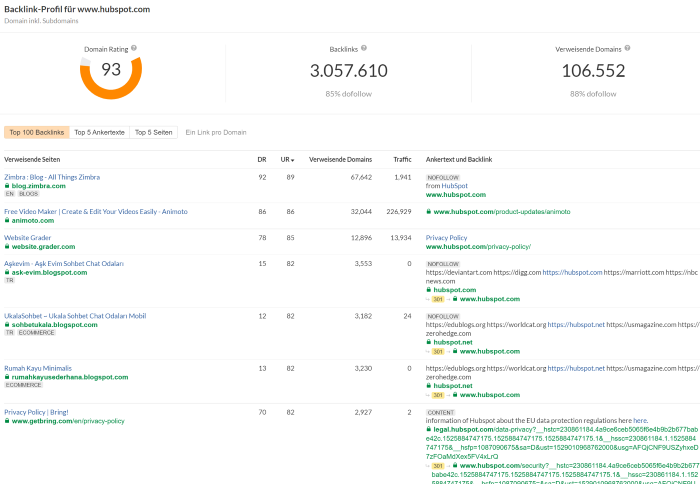Viewport: 700px width, 484px height.
Task: Click rumahkayusederhana.blogspot.com domain link
Action: click(x=70, y=377)
